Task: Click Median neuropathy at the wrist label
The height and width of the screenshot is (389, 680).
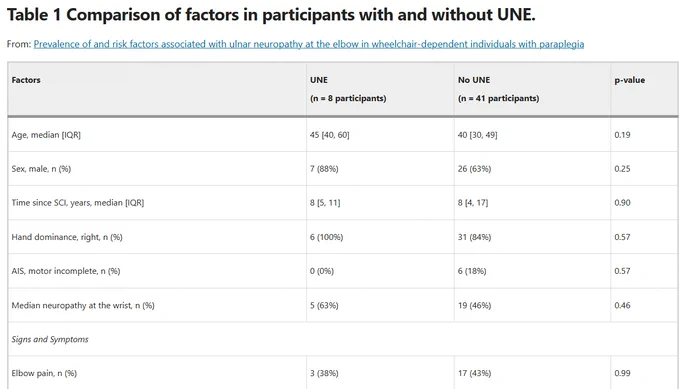Action: click(x=83, y=305)
